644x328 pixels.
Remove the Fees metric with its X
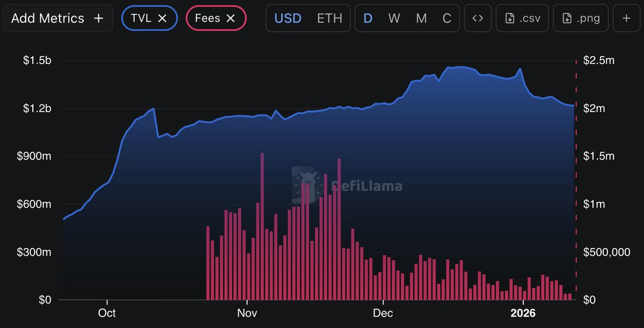tap(231, 18)
